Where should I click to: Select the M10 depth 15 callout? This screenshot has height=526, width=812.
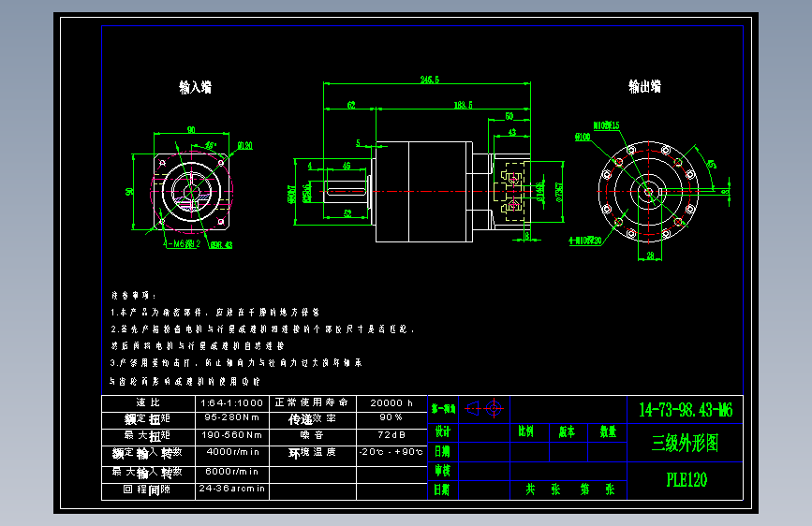click(x=606, y=125)
